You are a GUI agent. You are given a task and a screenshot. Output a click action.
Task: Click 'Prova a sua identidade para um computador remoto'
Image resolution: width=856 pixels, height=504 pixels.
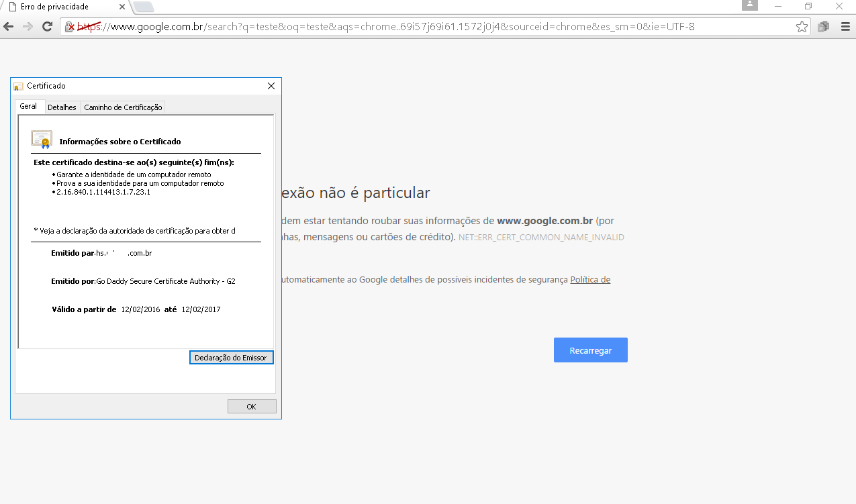(x=140, y=183)
